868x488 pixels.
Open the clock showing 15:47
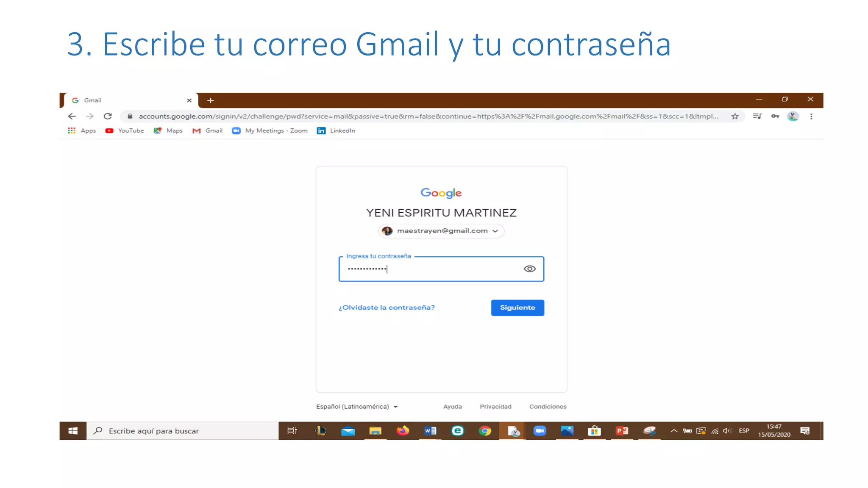coord(774,431)
